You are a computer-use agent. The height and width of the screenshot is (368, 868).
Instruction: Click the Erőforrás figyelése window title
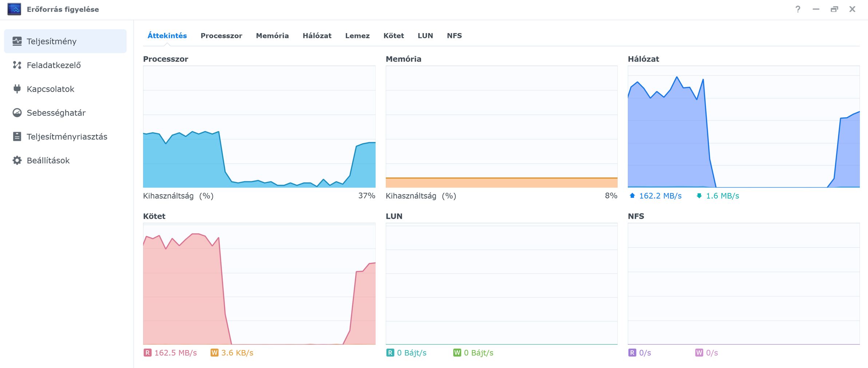point(63,9)
